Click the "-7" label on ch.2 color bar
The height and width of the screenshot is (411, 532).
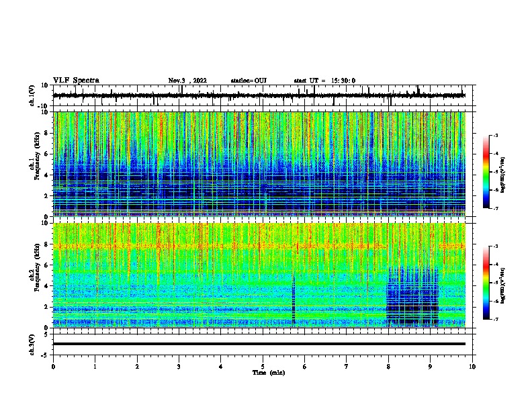(x=496, y=320)
